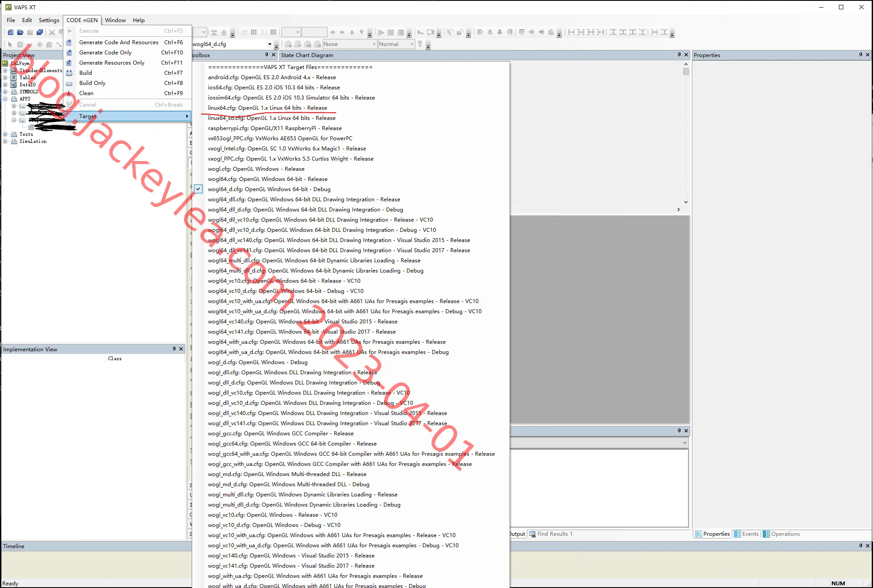
Task: Pin the Timeline panel
Action: click(861, 546)
